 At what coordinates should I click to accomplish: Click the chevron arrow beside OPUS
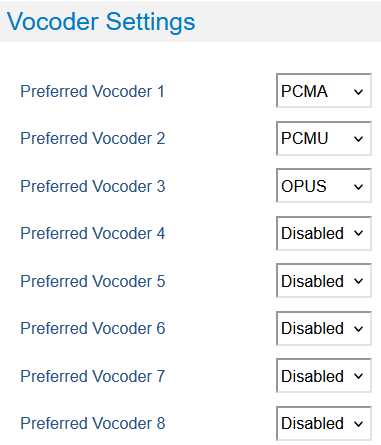click(x=358, y=187)
